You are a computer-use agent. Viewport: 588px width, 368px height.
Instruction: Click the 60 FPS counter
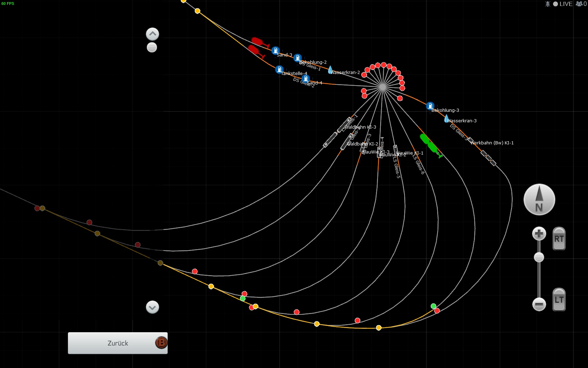8,4
